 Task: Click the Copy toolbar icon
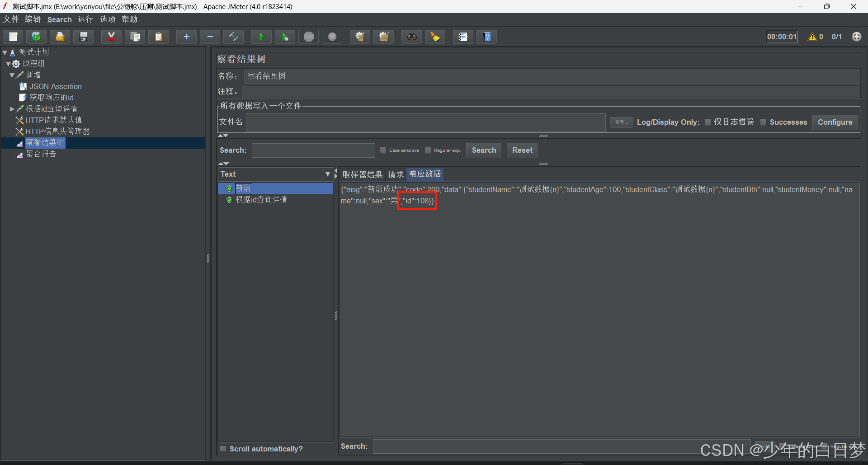135,37
